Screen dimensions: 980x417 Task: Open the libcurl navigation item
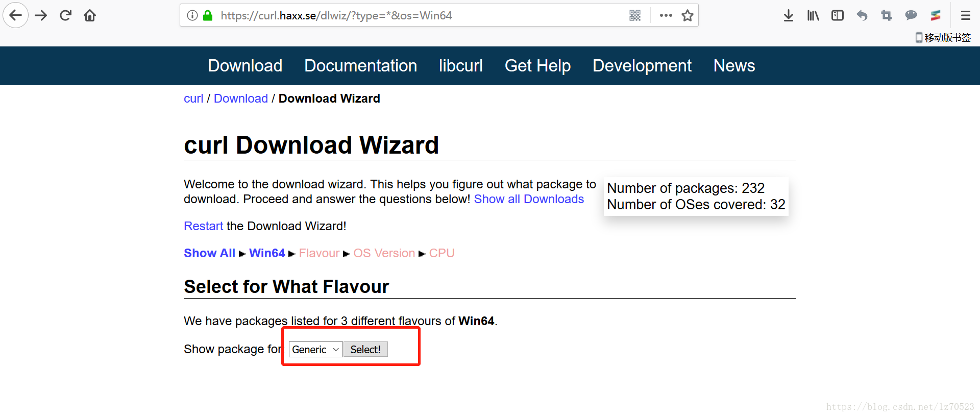coord(461,66)
